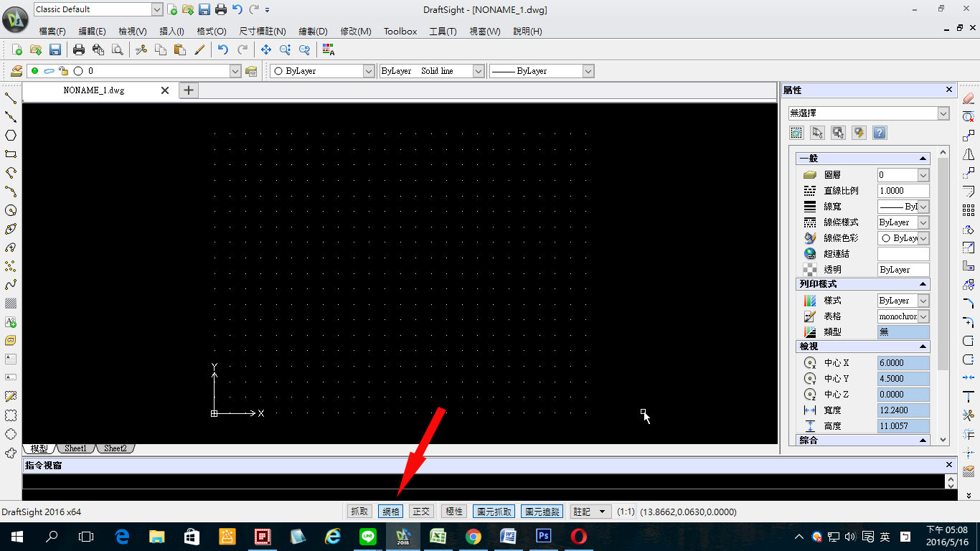Click the Property Painter brush icon
The width and height of the screenshot is (980, 551).
point(200,50)
